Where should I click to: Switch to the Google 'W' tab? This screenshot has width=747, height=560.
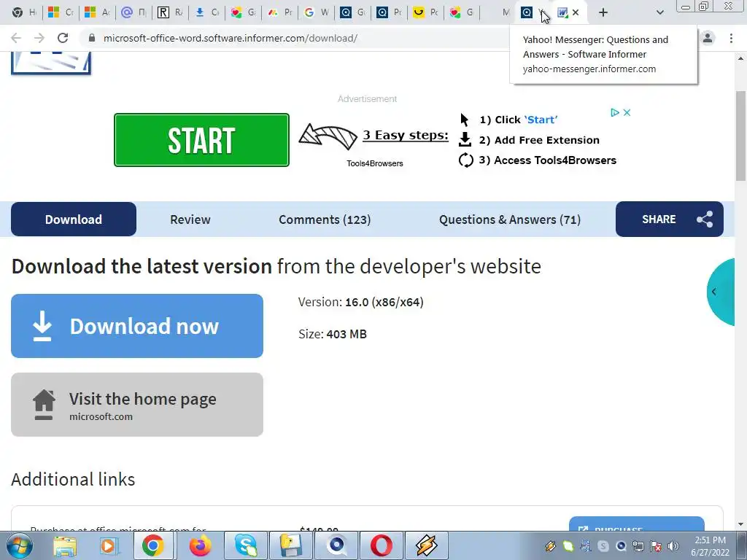pos(317,12)
